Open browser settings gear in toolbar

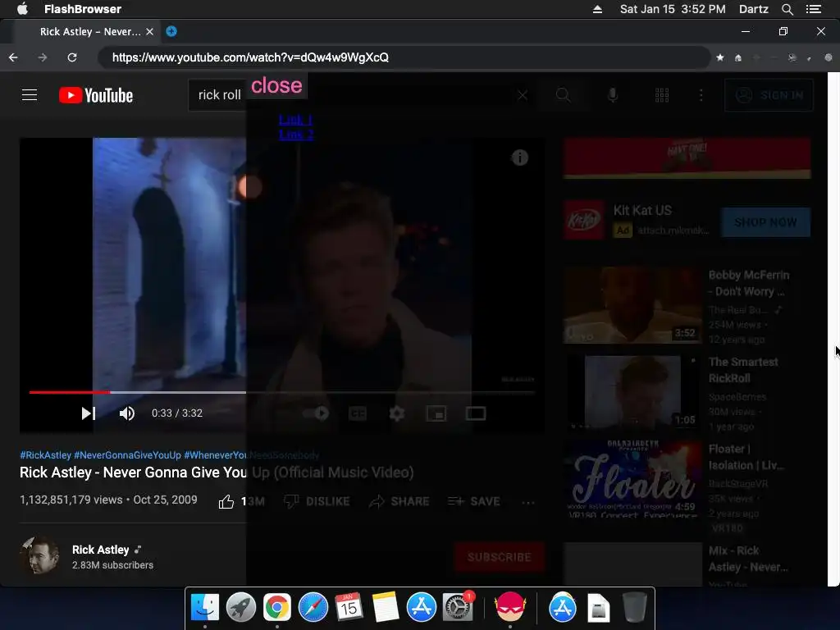point(829,57)
